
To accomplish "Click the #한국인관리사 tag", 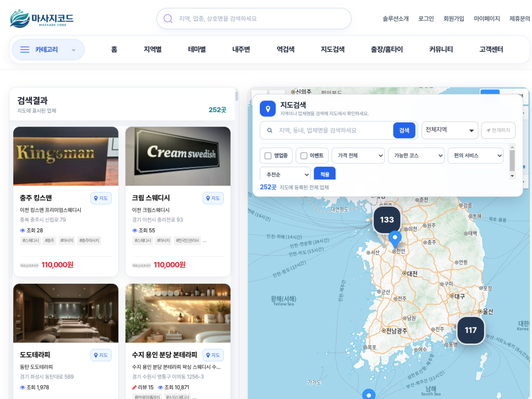I will [187, 241].
